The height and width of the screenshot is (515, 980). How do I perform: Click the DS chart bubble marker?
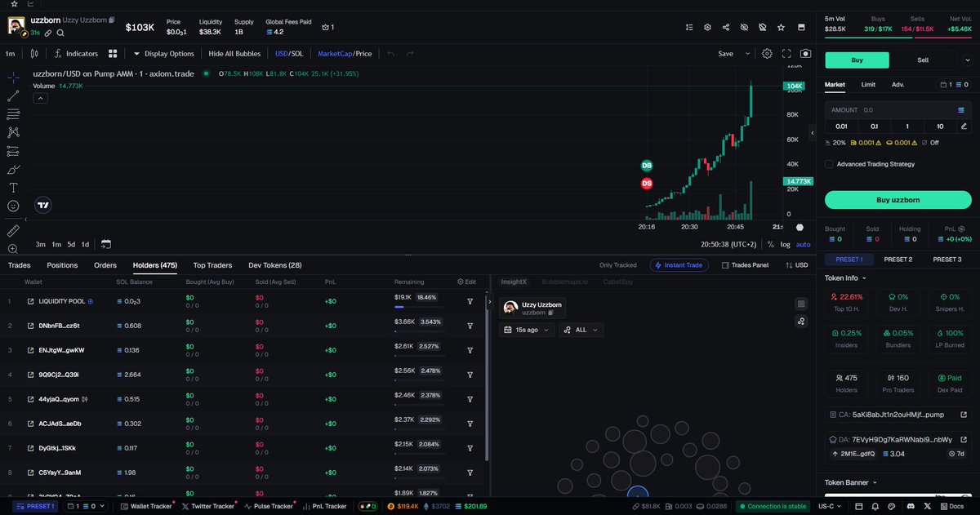point(647,184)
